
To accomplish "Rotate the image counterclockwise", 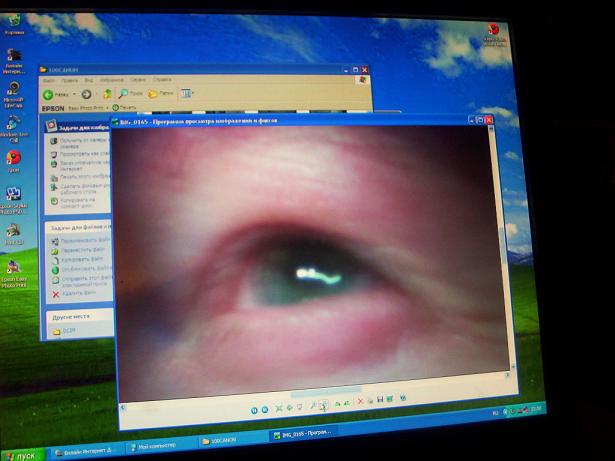I will click(x=346, y=403).
